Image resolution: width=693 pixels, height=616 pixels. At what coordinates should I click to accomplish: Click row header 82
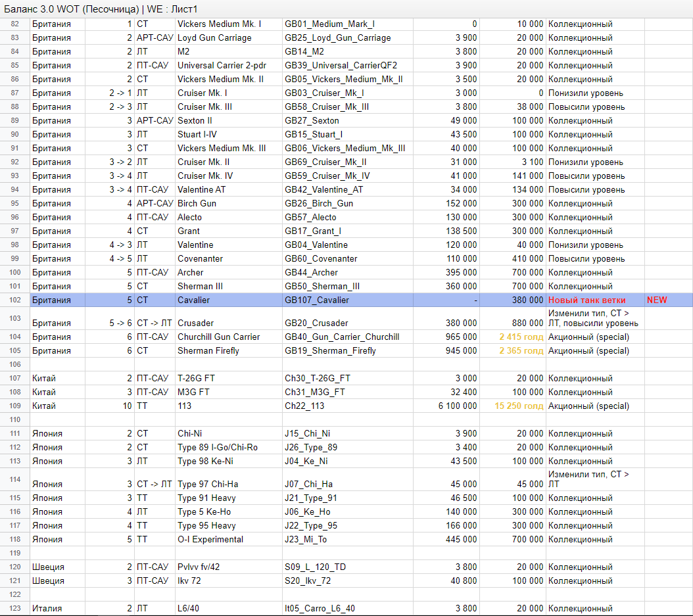point(15,24)
